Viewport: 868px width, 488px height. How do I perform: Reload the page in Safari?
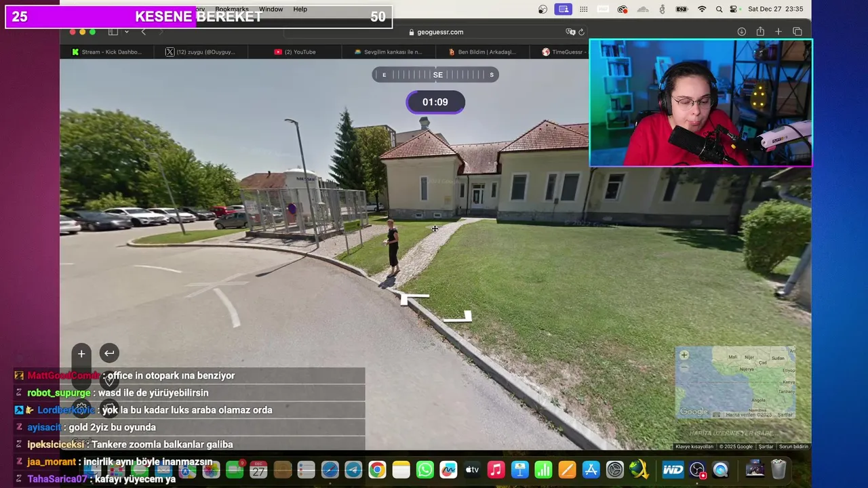581,32
